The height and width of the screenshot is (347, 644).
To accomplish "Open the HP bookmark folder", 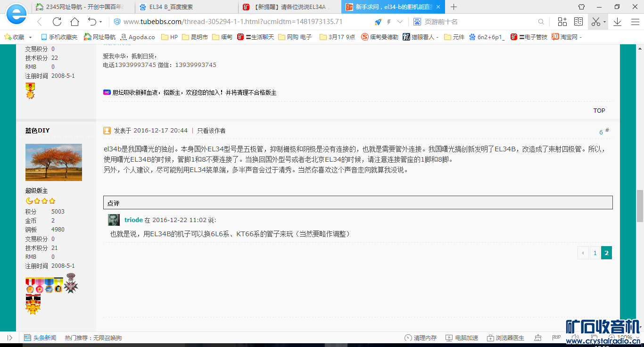I will tap(170, 37).
